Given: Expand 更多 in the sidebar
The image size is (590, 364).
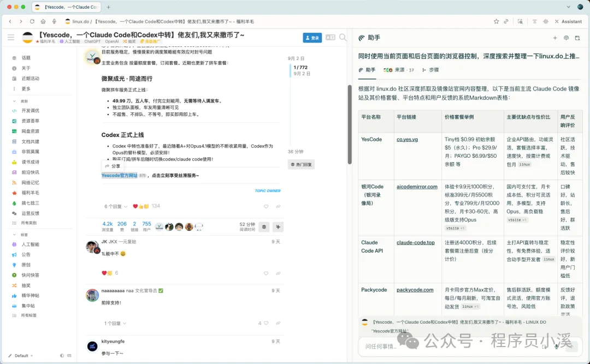Looking at the screenshot, I should [x=26, y=89].
